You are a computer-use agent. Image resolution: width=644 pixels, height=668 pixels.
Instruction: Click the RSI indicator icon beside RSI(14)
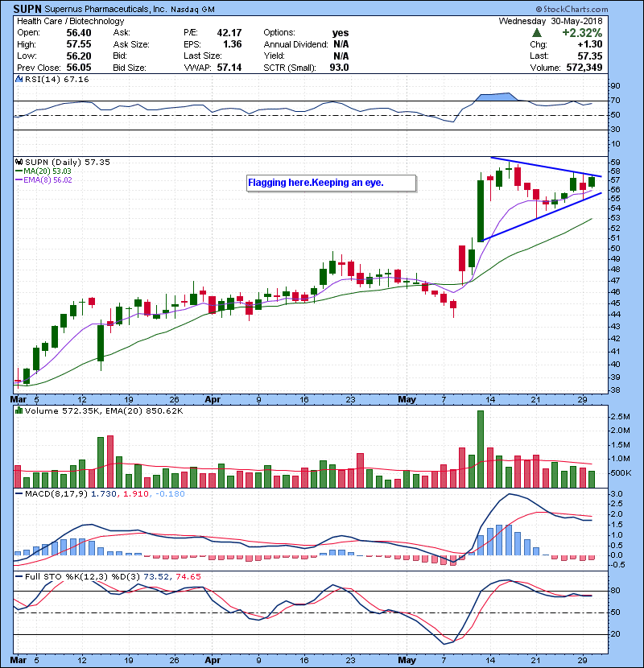19,79
